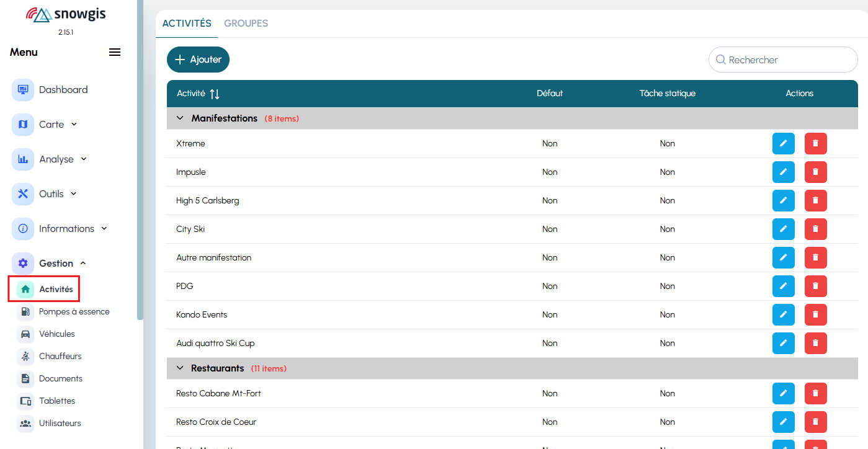
Task: Sort the table by Activité column
Action: [x=215, y=94]
